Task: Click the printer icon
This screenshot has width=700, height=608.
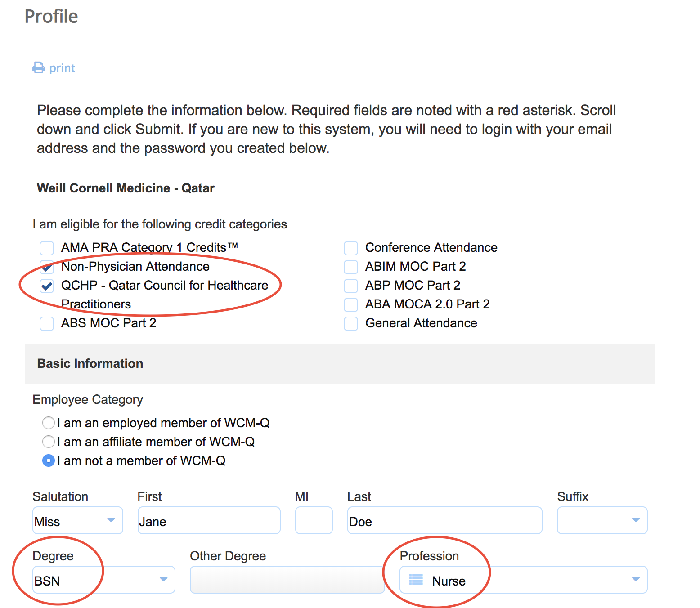Action: (39, 67)
